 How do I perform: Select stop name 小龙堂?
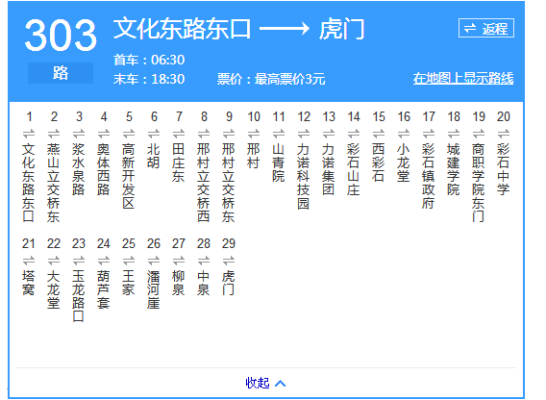click(403, 163)
